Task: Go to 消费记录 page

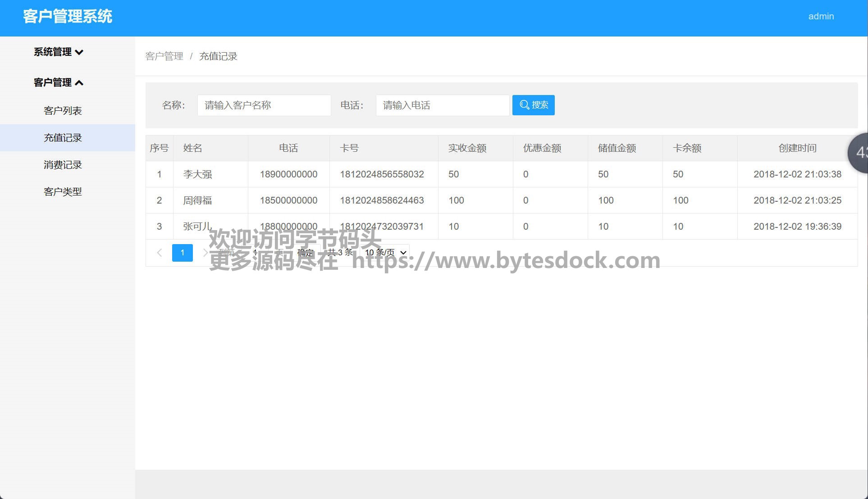Action: point(63,165)
